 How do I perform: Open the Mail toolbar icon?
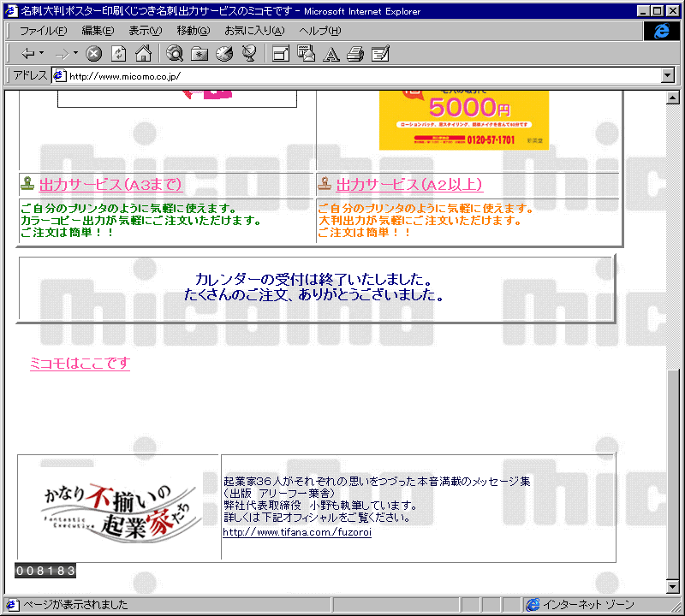306,54
